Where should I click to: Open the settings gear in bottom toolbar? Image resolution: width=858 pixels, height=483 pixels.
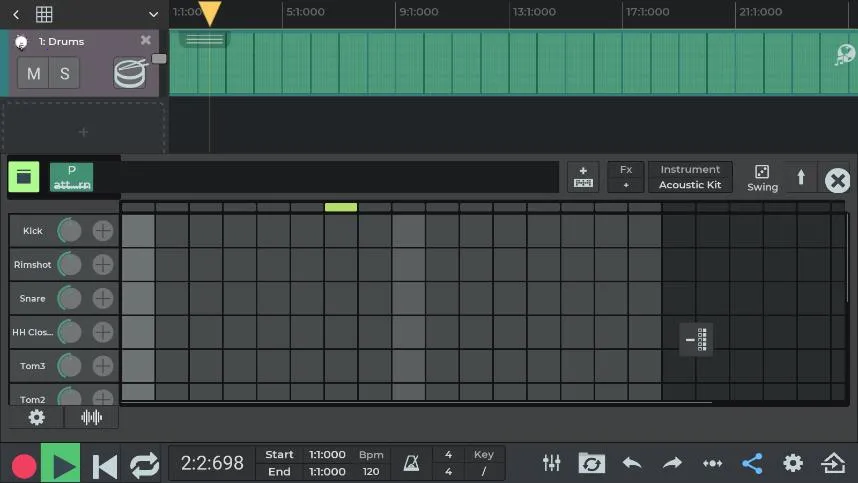pyautogui.click(x=793, y=463)
